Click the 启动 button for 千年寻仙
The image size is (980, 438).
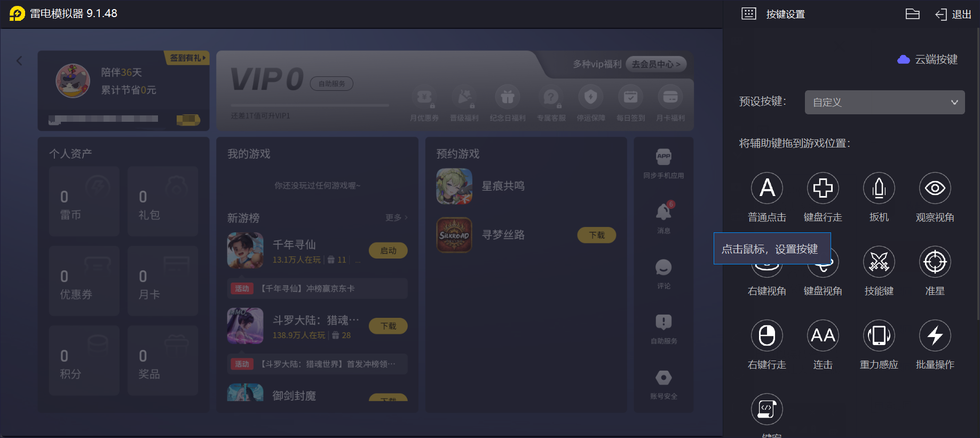(x=388, y=251)
